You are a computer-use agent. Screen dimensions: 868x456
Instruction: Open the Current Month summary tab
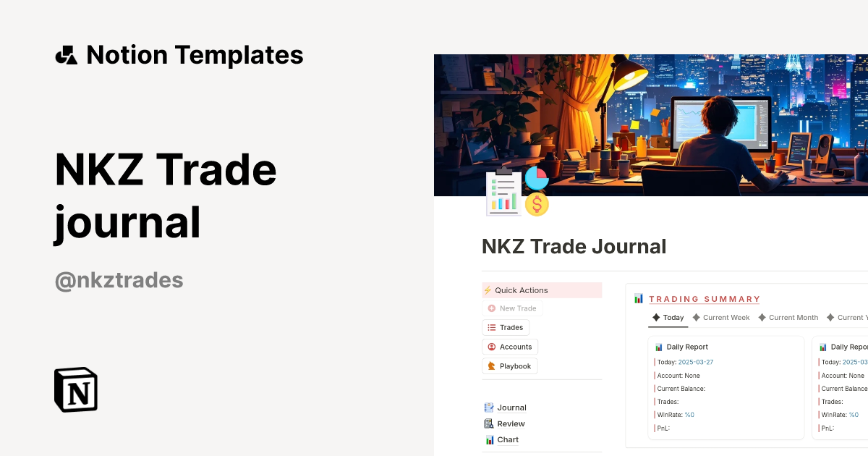793,317
